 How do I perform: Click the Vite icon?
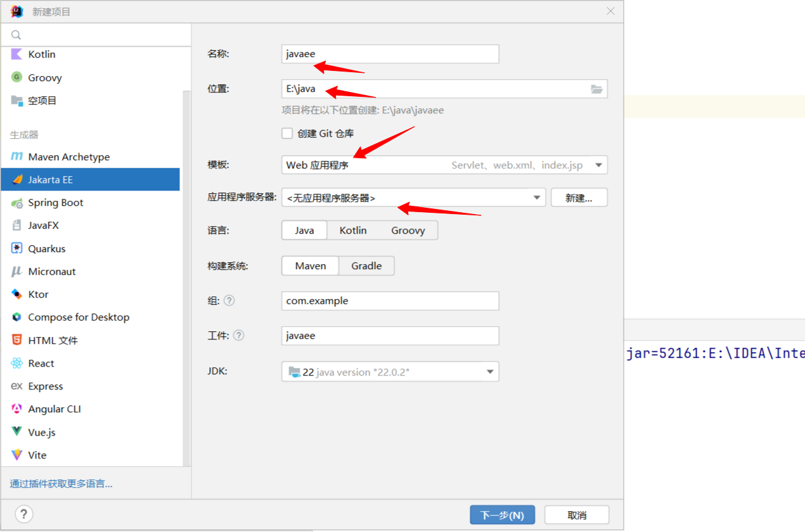pos(16,455)
